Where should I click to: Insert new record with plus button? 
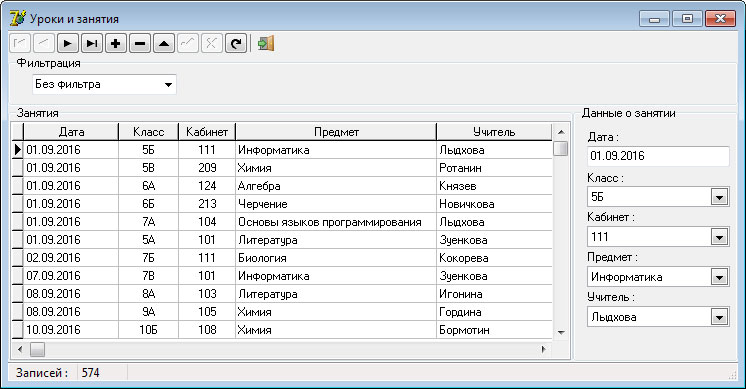coord(116,43)
